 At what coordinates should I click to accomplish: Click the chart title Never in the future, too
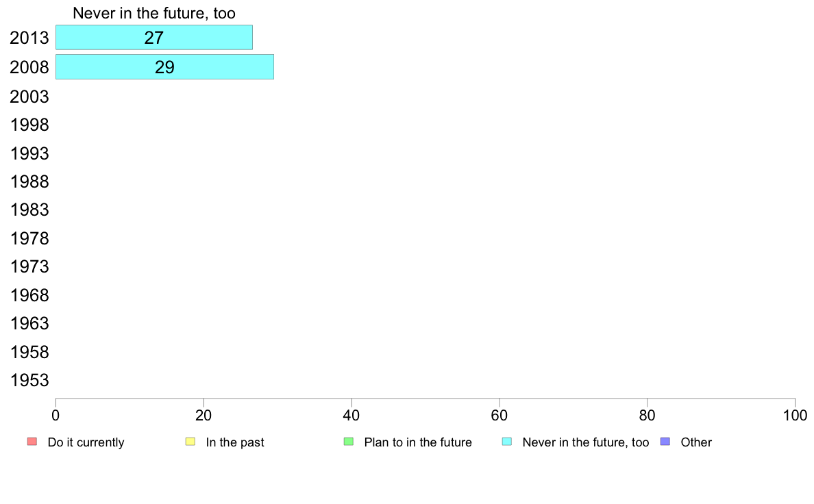tap(154, 13)
